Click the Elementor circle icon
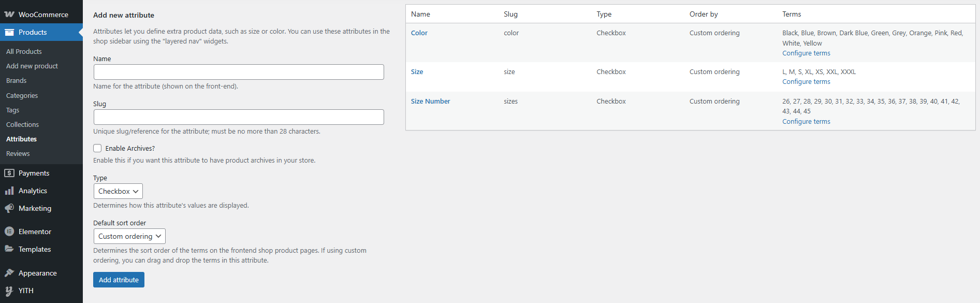The width and height of the screenshot is (980, 303). [x=9, y=232]
